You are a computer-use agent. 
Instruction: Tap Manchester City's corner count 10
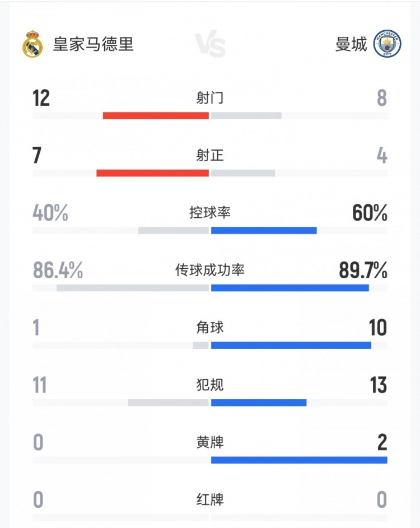tap(377, 328)
